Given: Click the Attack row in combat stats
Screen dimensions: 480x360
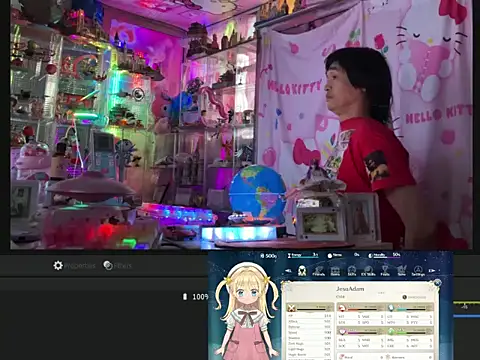Looking at the screenshot, I should pos(310,321).
